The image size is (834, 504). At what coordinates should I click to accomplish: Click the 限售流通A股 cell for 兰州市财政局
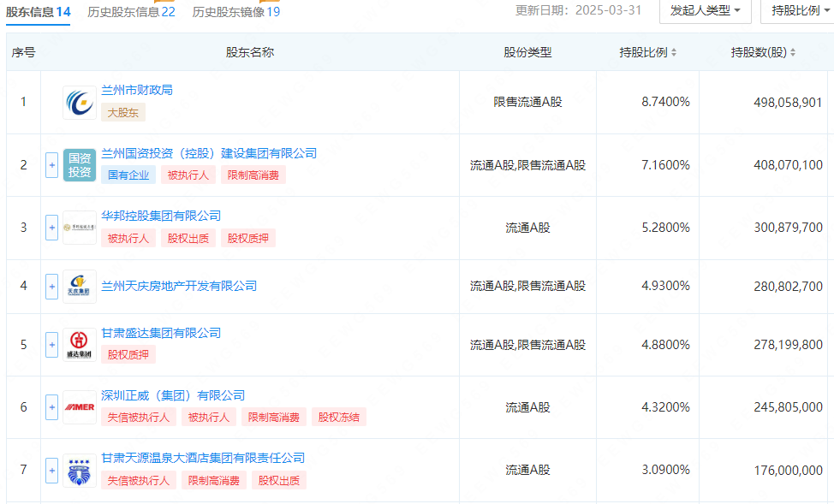coord(527,102)
